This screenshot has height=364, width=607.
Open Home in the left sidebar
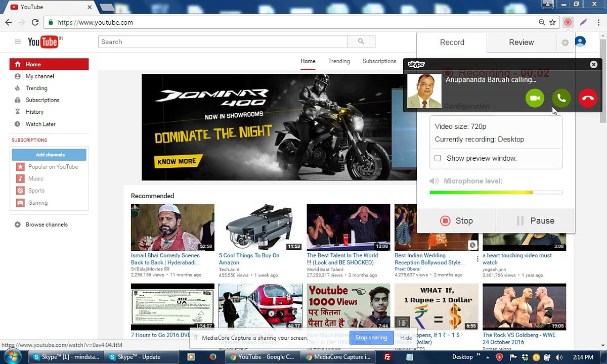[x=49, y=64]
